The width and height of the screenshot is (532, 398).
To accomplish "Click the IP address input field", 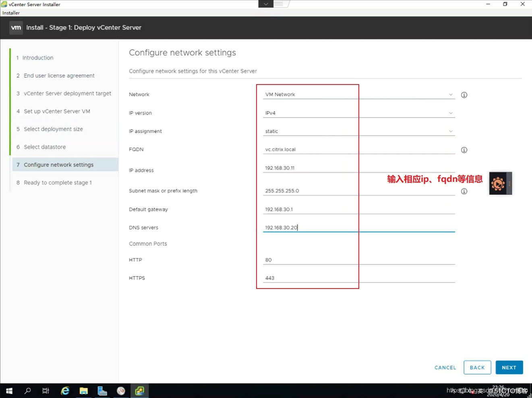I will click(x=359, y=168).
